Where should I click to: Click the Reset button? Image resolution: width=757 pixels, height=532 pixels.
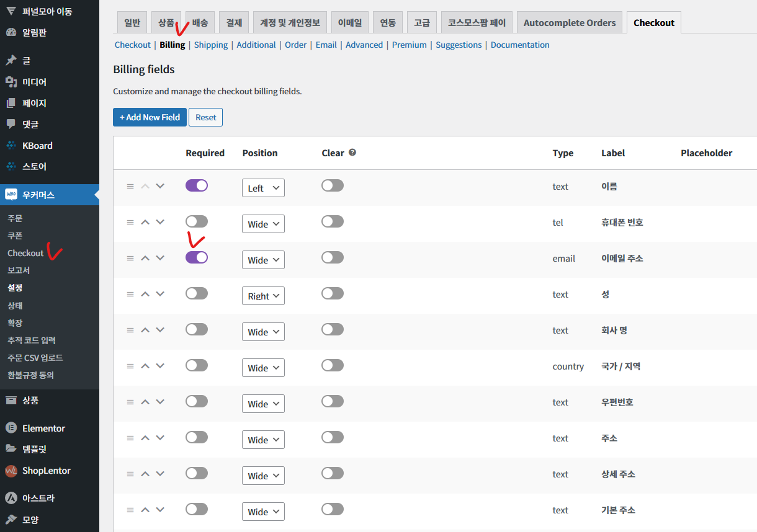coord(205,117)
